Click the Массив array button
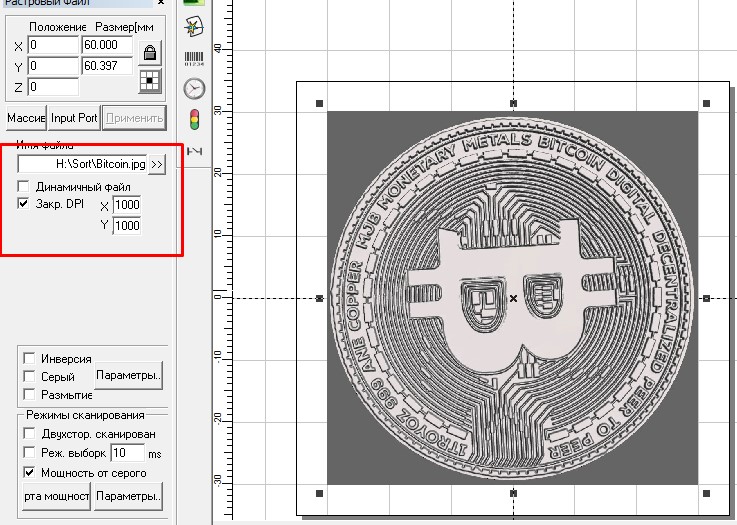This screenshot has width=737, height=525. tap(26, 118)
